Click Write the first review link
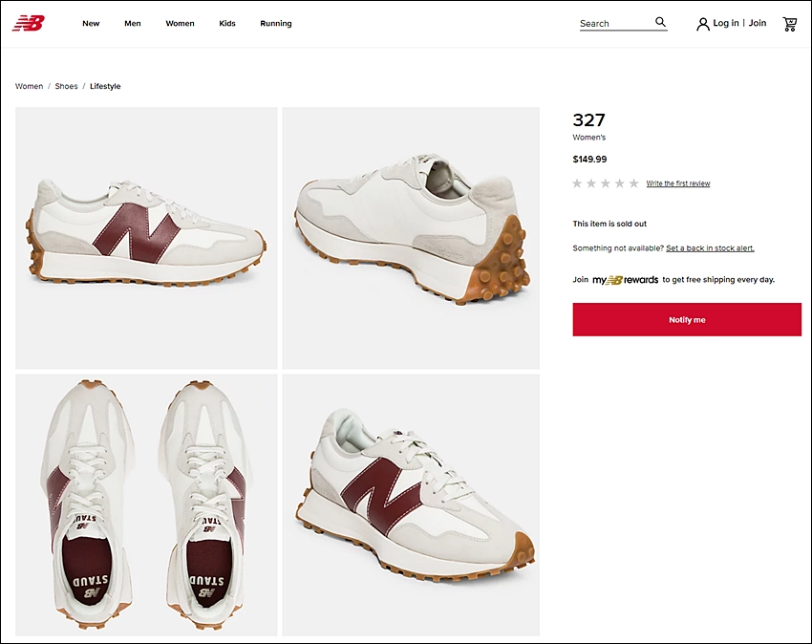 point(678,183)
